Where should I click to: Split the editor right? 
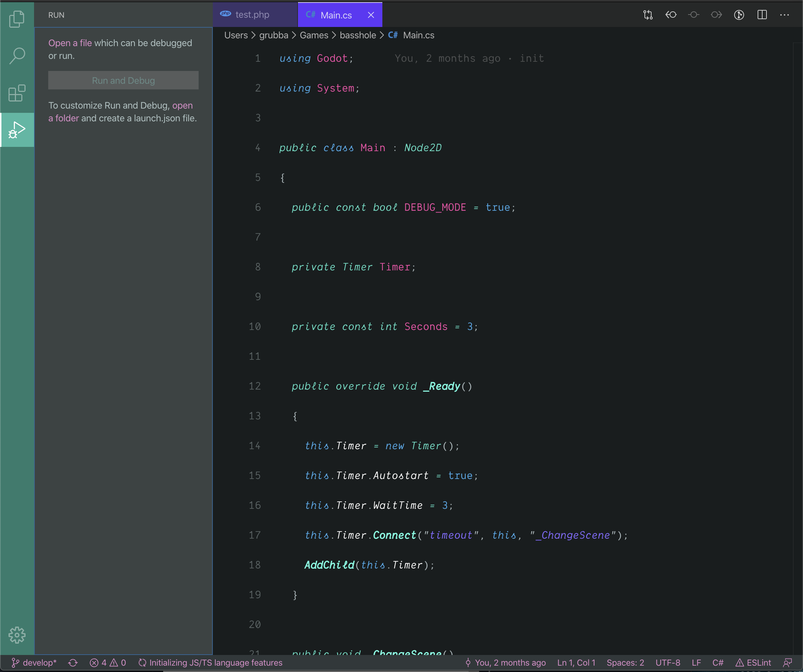[x=762, y=15]
